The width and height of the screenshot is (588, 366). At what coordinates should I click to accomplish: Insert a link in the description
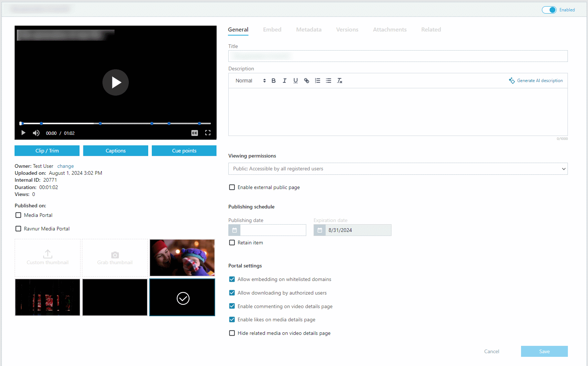[x=307, y=81]
